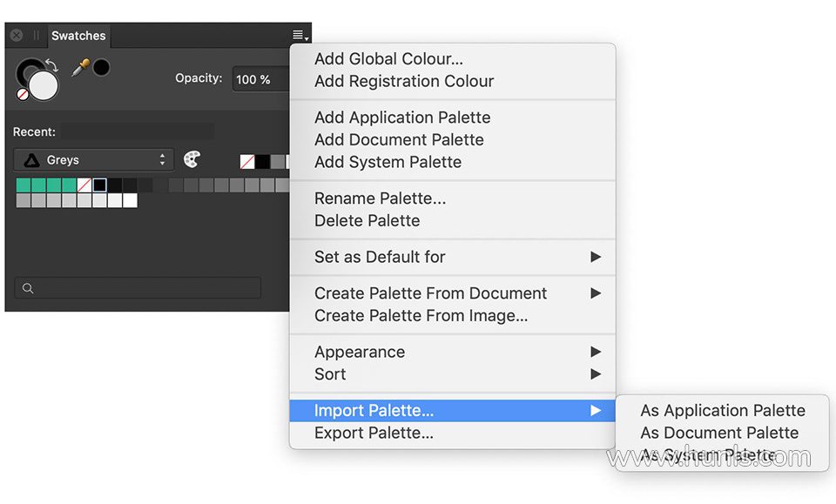The image size is (836, 504).
Task: Close the Swatches panel
Action: [x=16, y=36]
